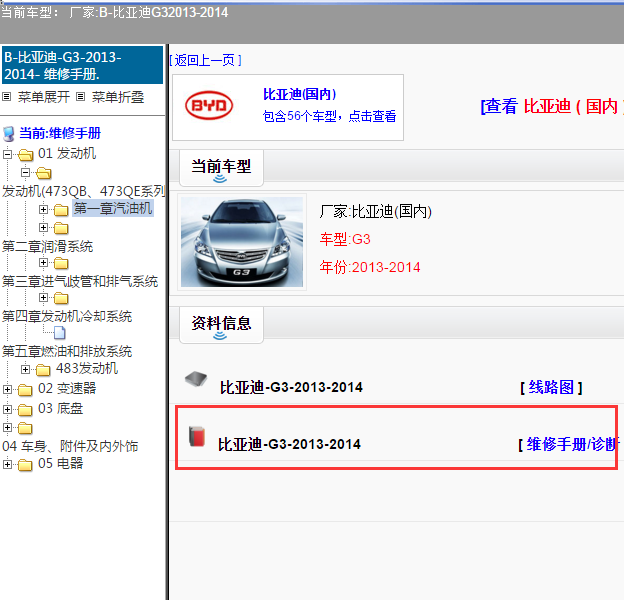The image size is (624, 600).
Task: Select 02 变速器 tree item
Action: (67, 388)
